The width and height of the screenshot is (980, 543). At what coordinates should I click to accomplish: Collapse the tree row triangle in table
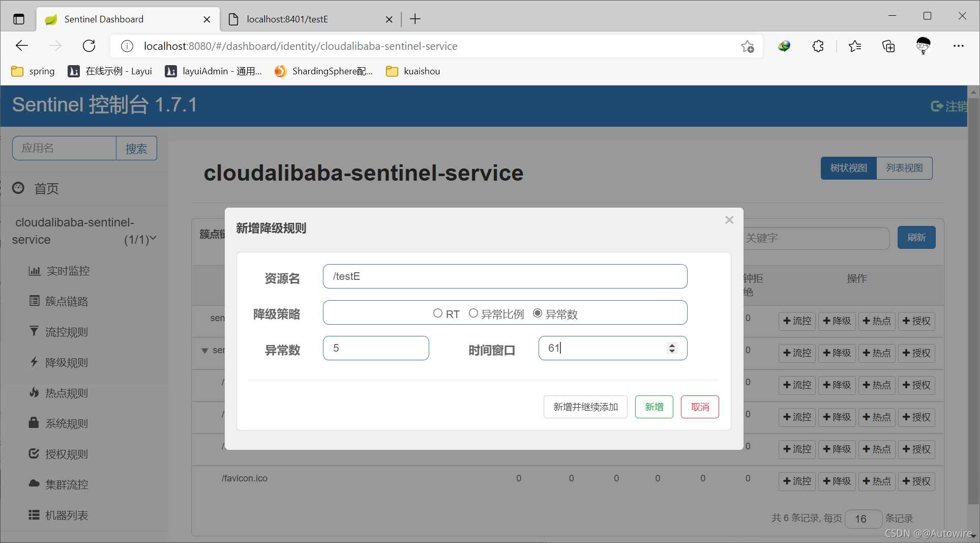204,351
